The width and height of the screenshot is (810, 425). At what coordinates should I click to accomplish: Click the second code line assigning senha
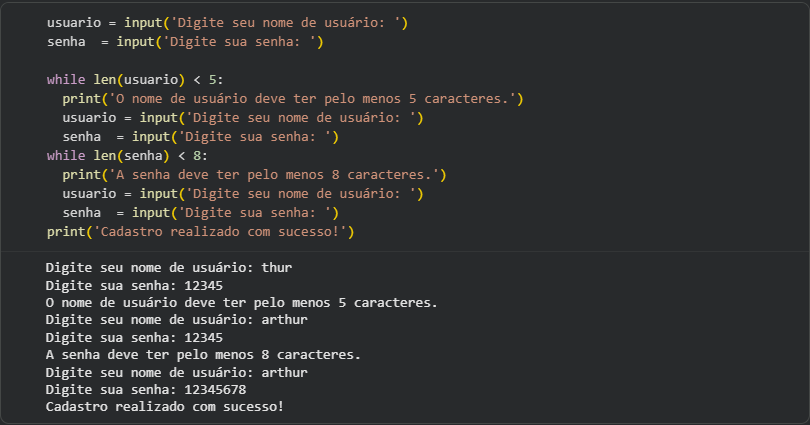185,42
